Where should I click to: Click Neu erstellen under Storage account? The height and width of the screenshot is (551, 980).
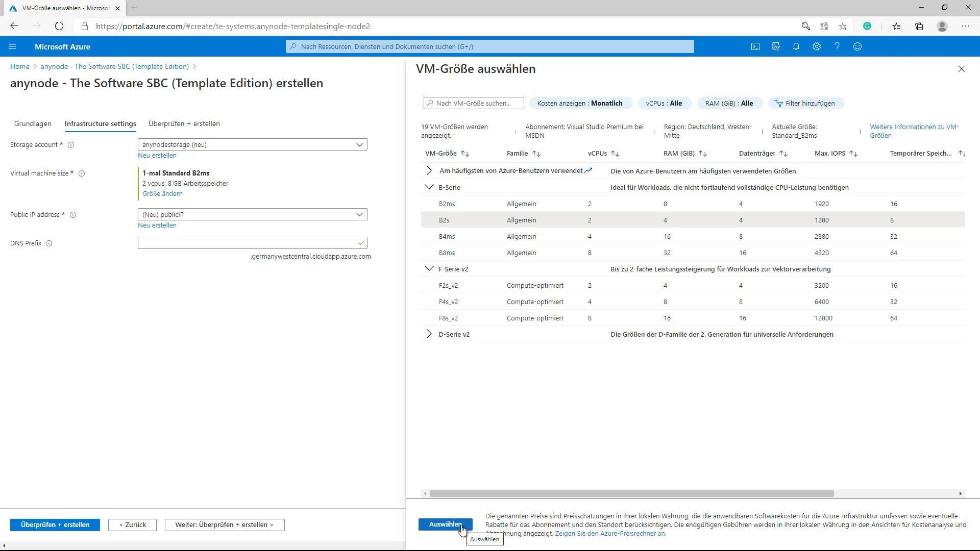click(x=157, y=156)
